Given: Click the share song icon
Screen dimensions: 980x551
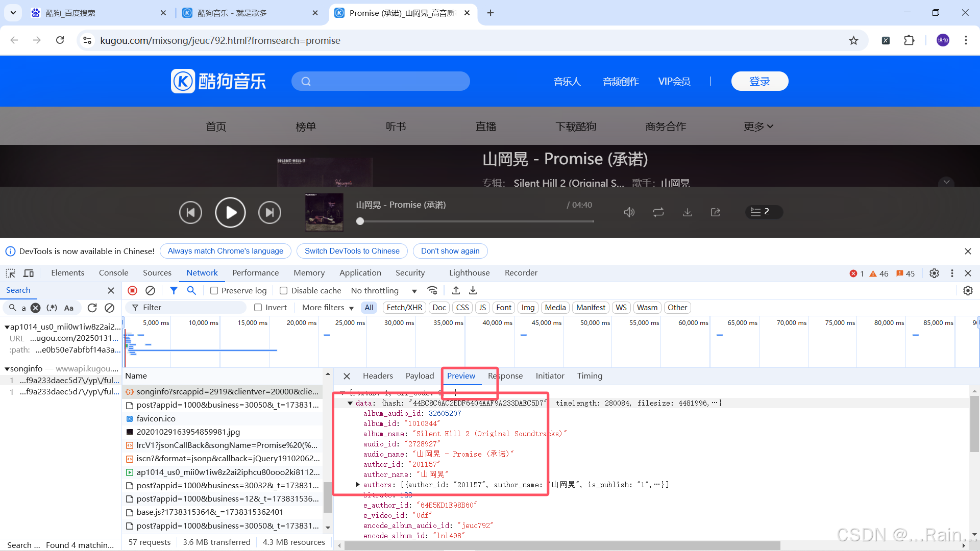Looking at the screenshot, I should point(716,212).
